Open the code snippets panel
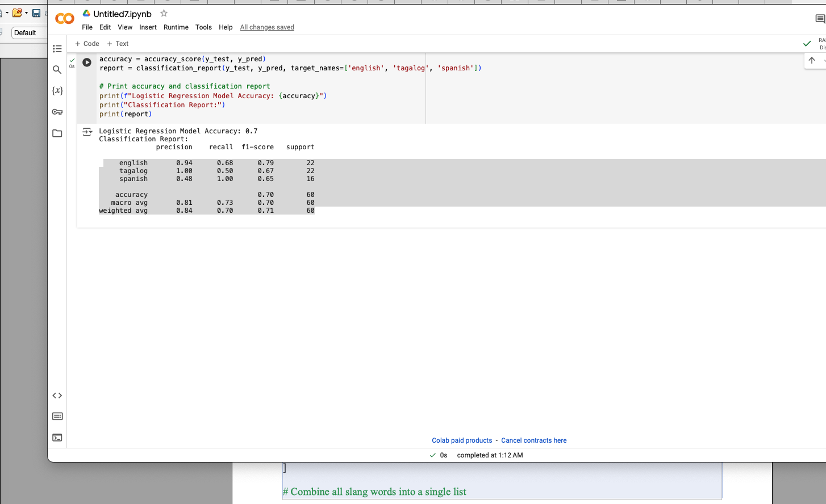The image size is (826, 504). tap(57, 395)
